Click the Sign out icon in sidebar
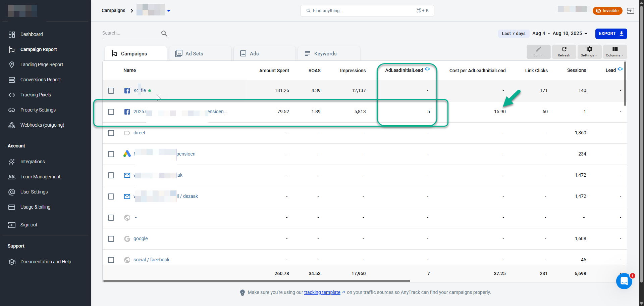The width and height of the screenshot is (644, 306). (12, 225)
